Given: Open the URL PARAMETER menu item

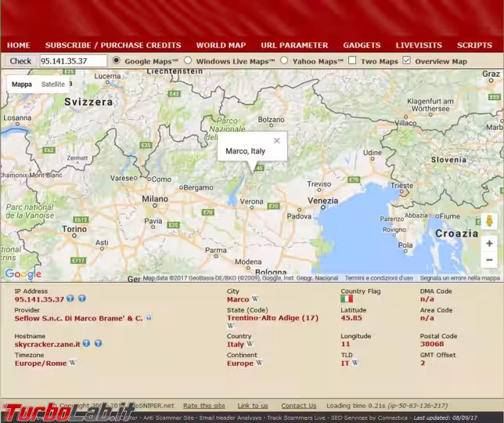Looking at the screenshot, I should [294, 45].
